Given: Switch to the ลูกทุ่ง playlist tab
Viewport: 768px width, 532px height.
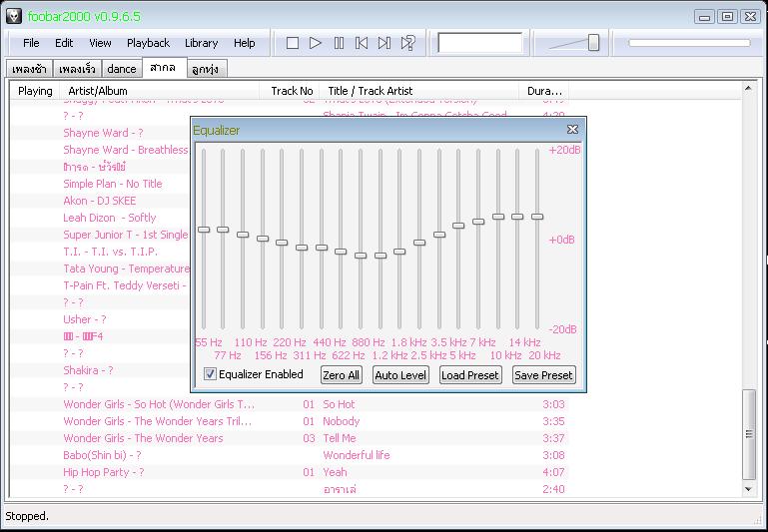Looking at the screenshot, I should tap(206, 69).
